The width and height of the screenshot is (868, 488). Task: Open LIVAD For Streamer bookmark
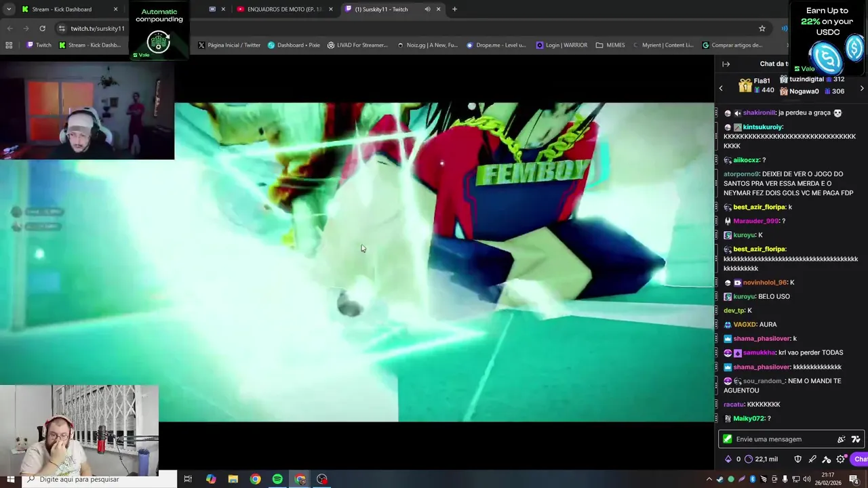tap(357, 45)
